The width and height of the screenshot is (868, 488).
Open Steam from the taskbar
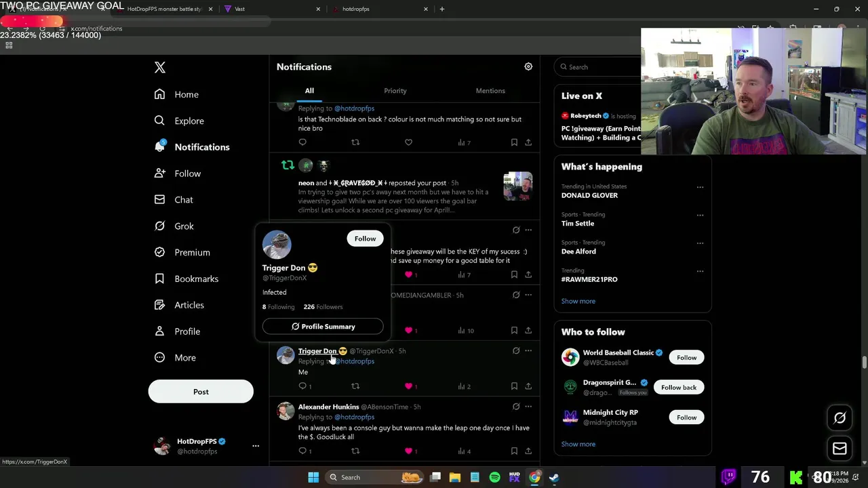(x=554, y=477)
